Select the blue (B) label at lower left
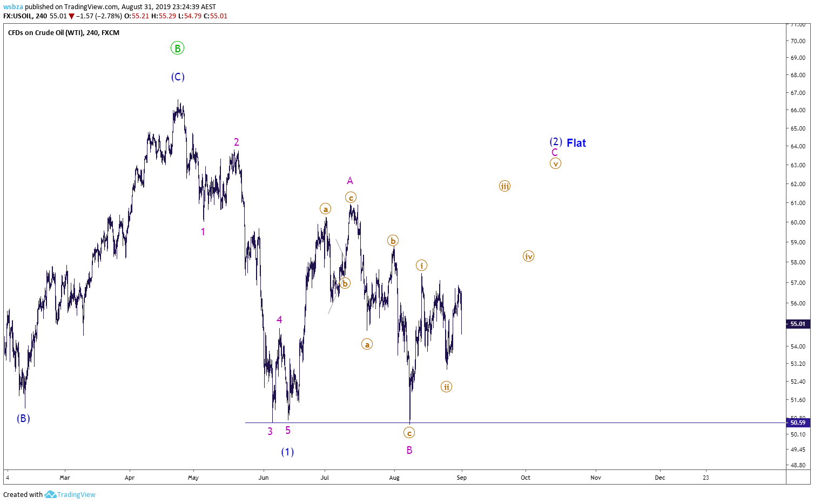Image resolution: width=814 pixels, height=504 pixels. coord(23,418)
